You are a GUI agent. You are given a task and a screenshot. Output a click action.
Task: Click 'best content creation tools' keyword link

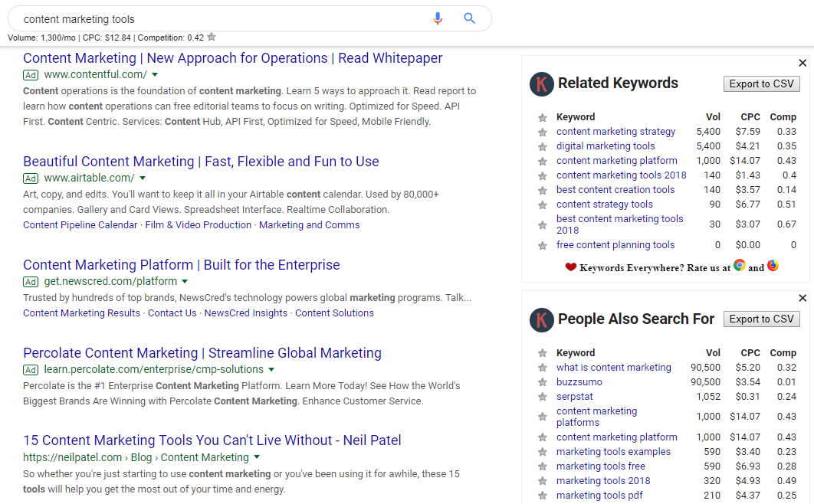(x=615, y=190)
